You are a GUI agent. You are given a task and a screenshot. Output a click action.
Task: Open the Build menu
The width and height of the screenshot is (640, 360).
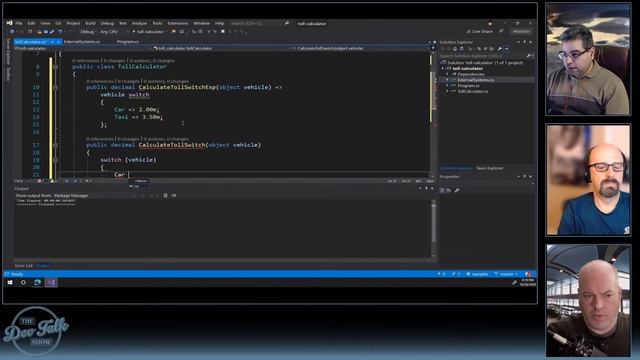[x=90, y=23]
